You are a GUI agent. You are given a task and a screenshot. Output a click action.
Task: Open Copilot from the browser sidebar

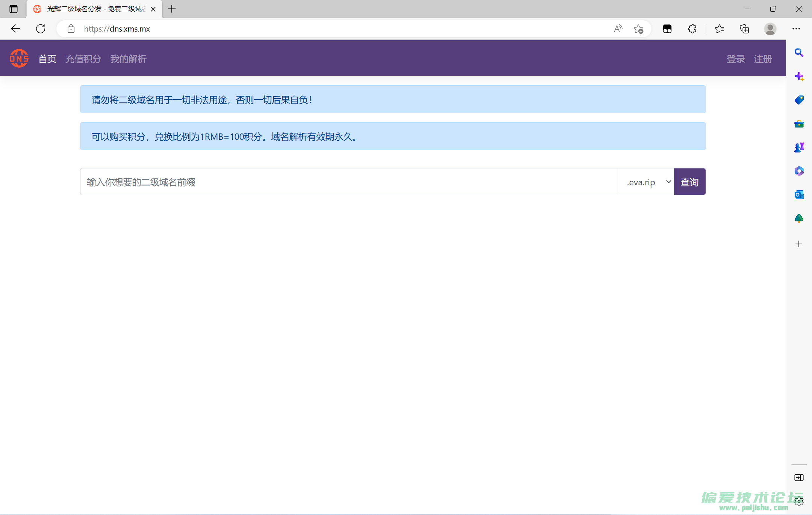tap(799, 76)
